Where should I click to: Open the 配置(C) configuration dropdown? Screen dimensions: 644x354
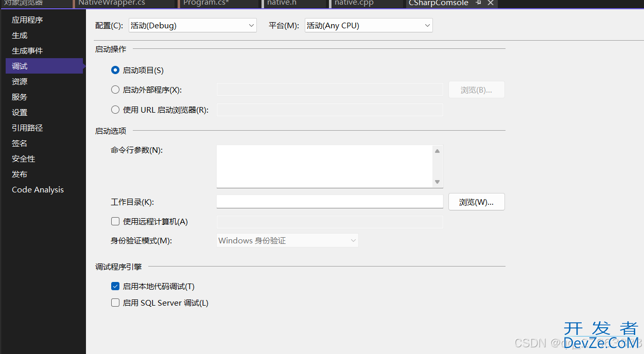click(193, 25)
